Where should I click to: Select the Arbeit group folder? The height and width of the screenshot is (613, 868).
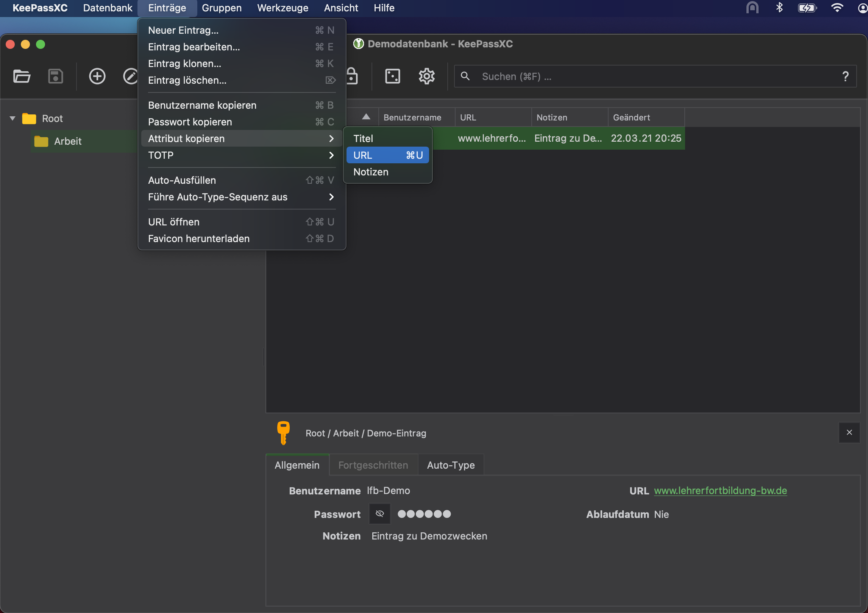pos(68,141)
